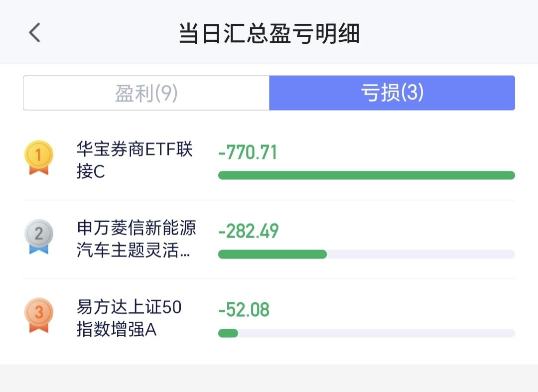Click the silver rank 2 medal icon

coord(39,237)
